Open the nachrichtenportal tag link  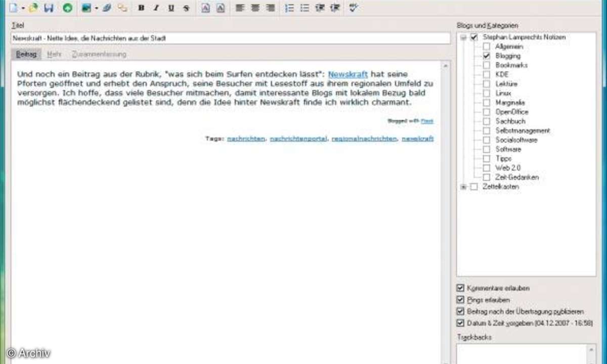click(298, 139)
